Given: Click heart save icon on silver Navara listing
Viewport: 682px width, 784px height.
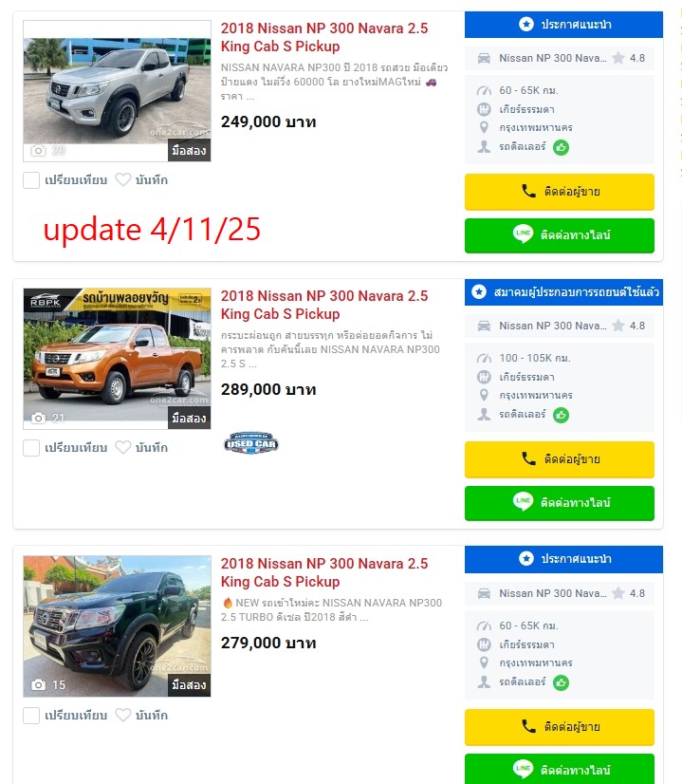Looking at the screenshot, I should [x=123, y=179].
